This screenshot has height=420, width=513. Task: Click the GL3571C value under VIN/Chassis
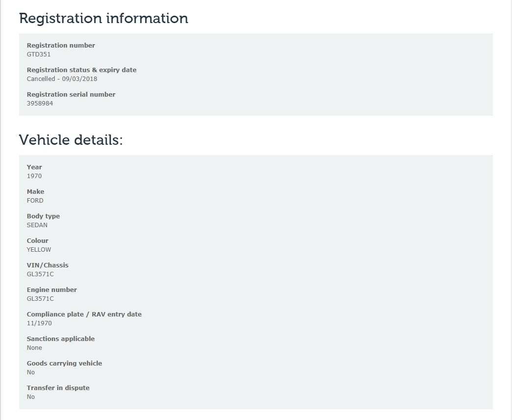(x=40, y=274)
